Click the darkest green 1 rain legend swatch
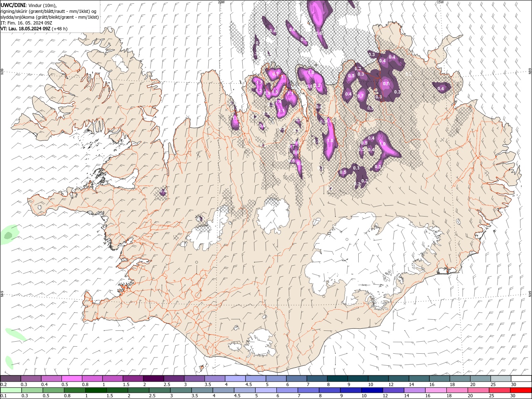The width and height of the screenshot is (532, 399). pyautogui.click(x=96, y=390)
